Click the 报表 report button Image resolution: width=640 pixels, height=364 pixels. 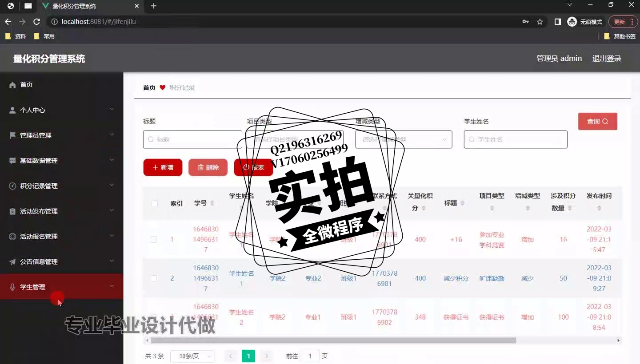click(253, 167)
